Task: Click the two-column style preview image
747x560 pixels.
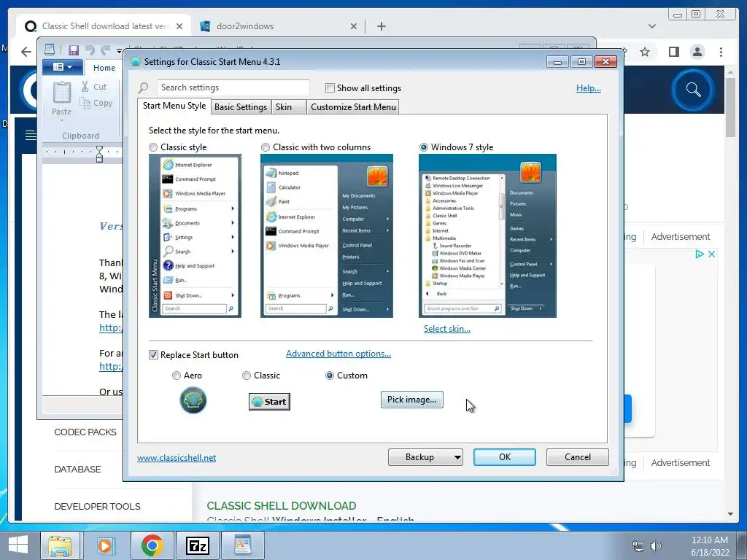Action: (x=327, y=236)
